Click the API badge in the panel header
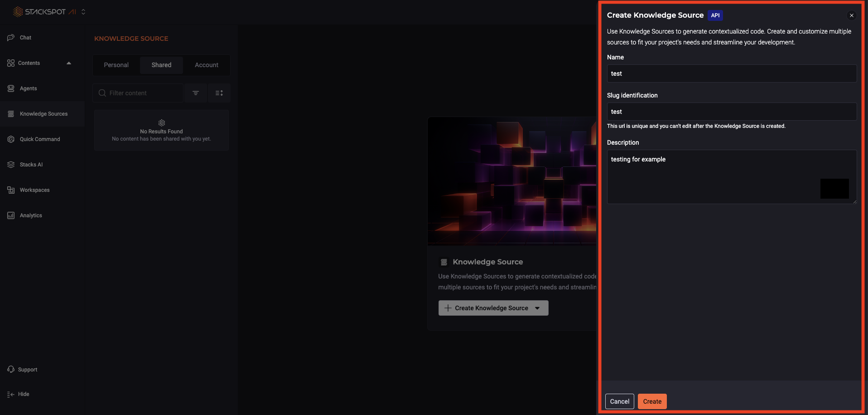868x415 pixels. click(x=715, y=15)
